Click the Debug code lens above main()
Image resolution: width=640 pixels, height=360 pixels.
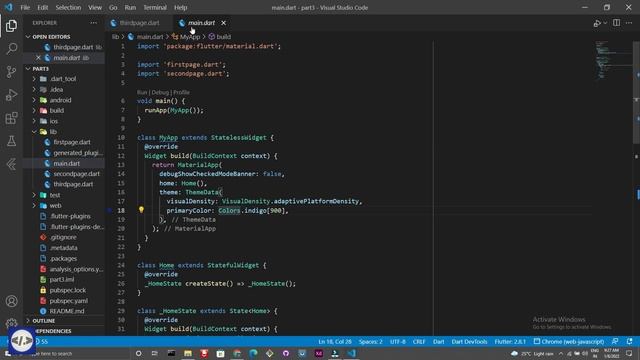pos(160,93)
